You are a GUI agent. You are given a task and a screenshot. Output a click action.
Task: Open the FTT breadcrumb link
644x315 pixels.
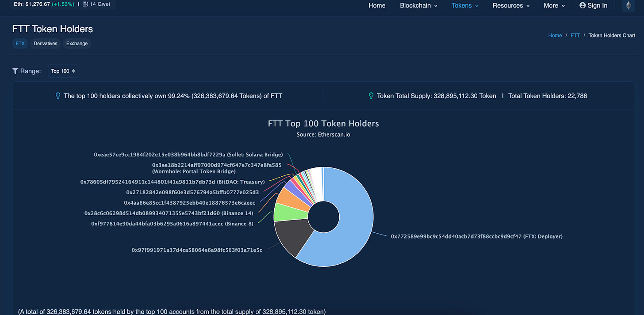pyautogui.click(x=575, y=35)
